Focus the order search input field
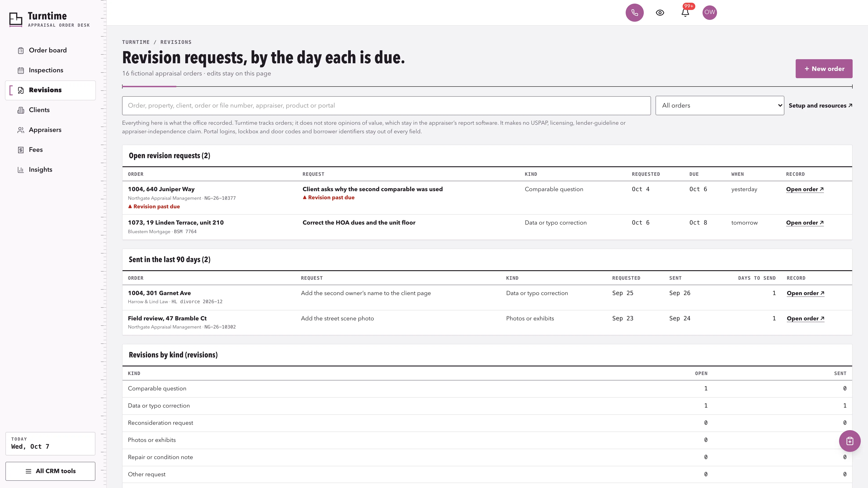The image size is (868, 488). coord(386,106)
